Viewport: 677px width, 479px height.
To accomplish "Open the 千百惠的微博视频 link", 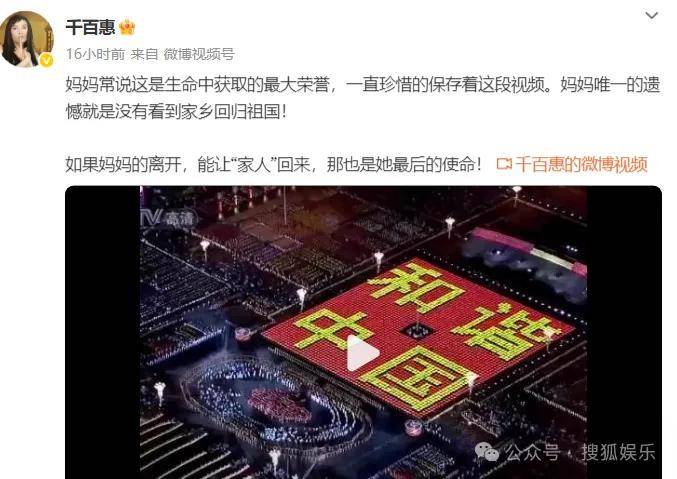I will tap(581, 165).
